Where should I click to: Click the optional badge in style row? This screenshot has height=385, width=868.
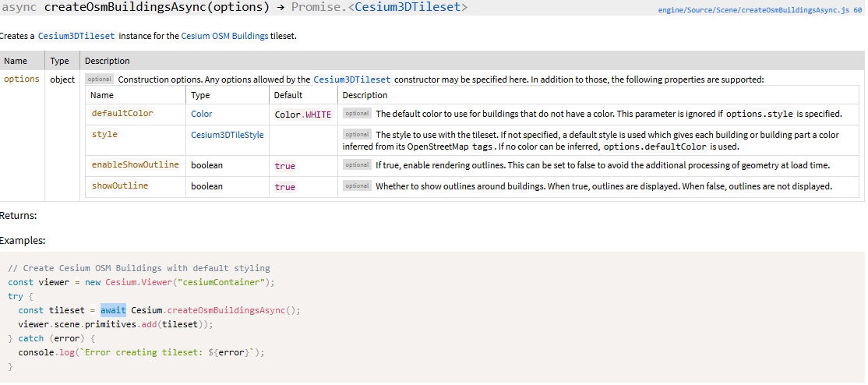coord(357,135)
